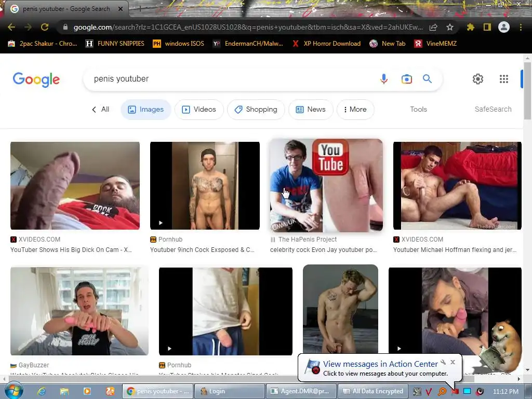
Task: Open File Explorer from the taskbar
Action: [x=64, y=391]
